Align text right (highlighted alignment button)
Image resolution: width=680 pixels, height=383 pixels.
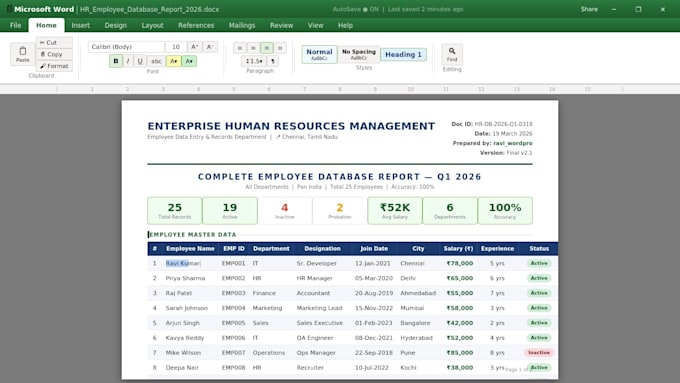pyautogui.click(x=267, y=48)
